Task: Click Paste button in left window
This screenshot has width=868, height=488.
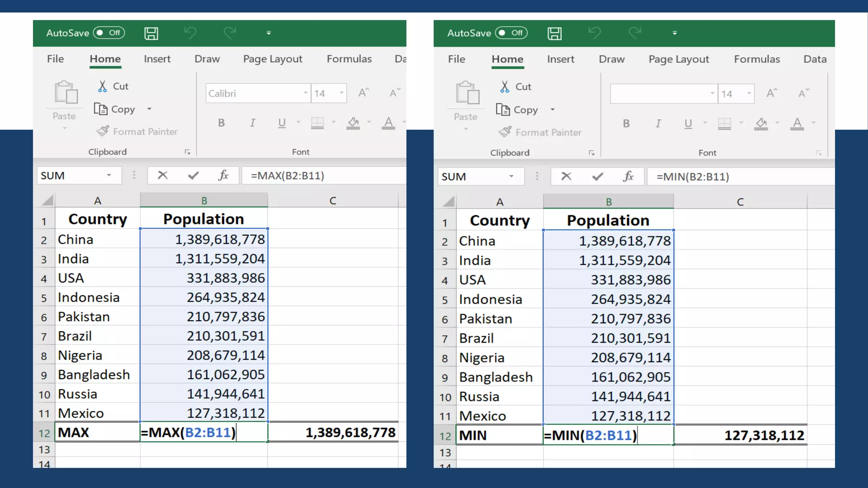Action: pyautogui.click(x=65, y=93)
